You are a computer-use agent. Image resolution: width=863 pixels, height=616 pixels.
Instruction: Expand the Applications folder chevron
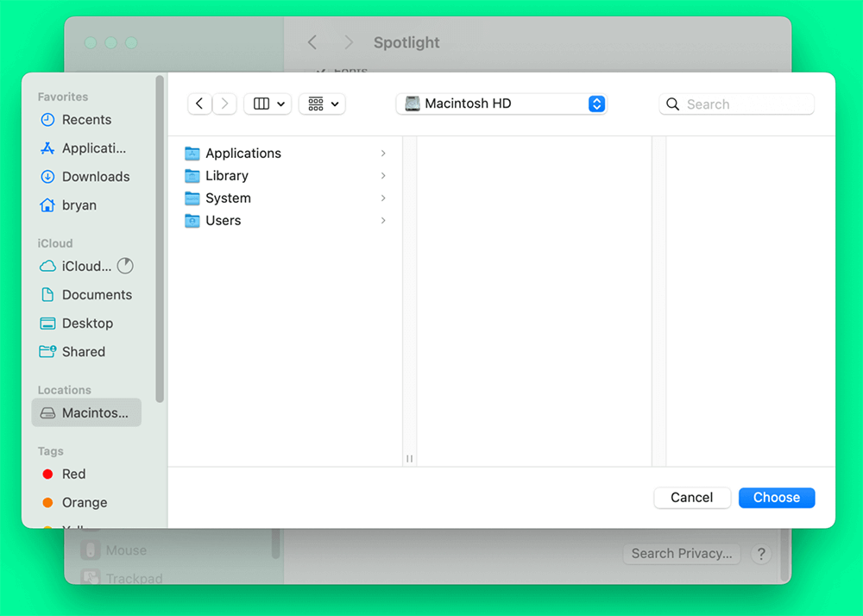[x=383, y=154]
